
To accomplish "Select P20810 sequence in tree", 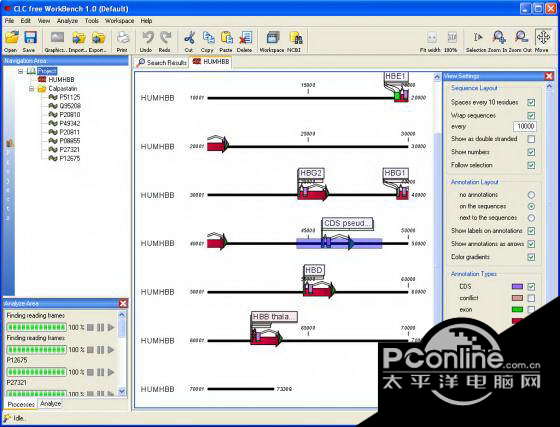I will 69,115.
